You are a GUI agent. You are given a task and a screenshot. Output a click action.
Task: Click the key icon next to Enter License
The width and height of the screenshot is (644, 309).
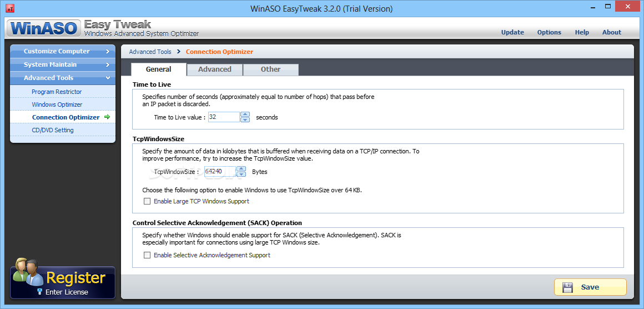pos(40,292)
